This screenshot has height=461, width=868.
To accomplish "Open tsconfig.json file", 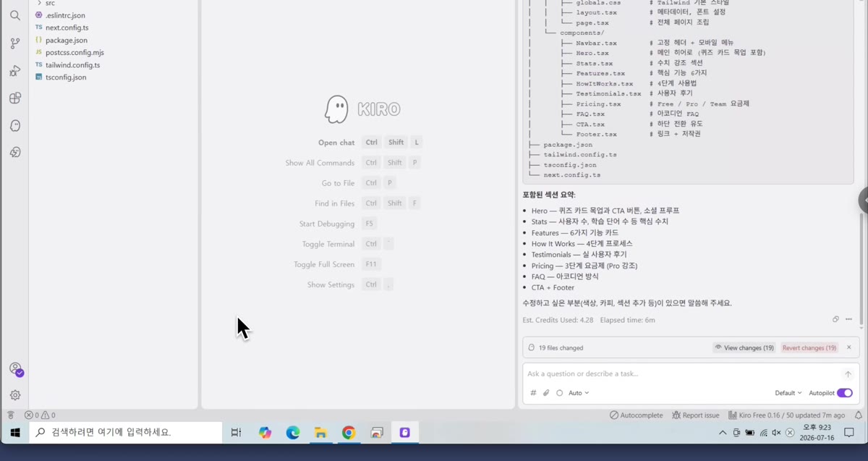I will pyautogui.click(x=66, y=77).
